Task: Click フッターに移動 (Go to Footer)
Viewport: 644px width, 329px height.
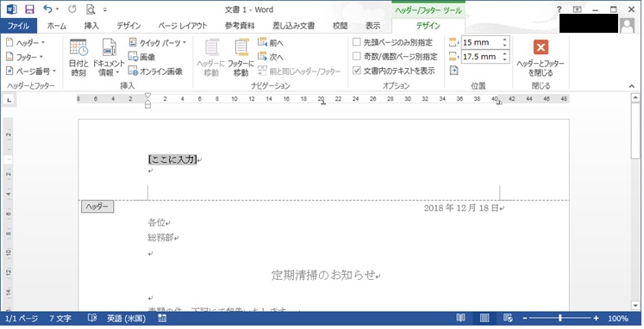Action: [241, 58]
